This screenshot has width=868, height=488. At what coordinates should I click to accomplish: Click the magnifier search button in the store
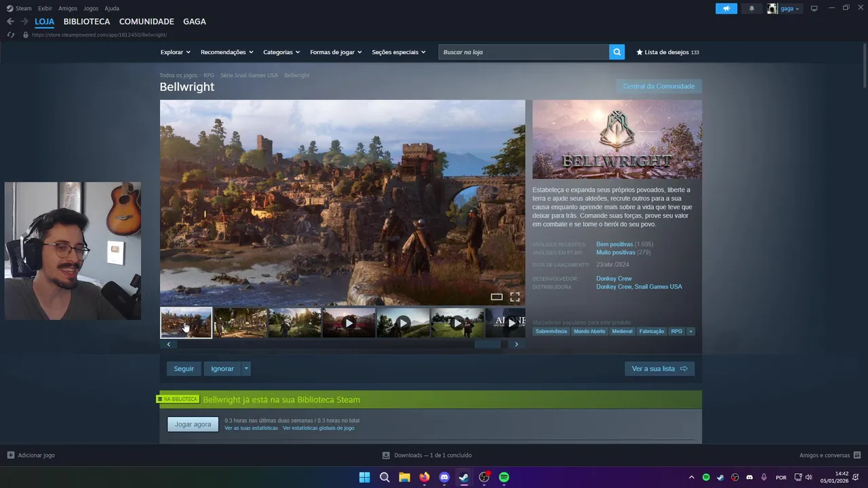(x=617, y=52)
